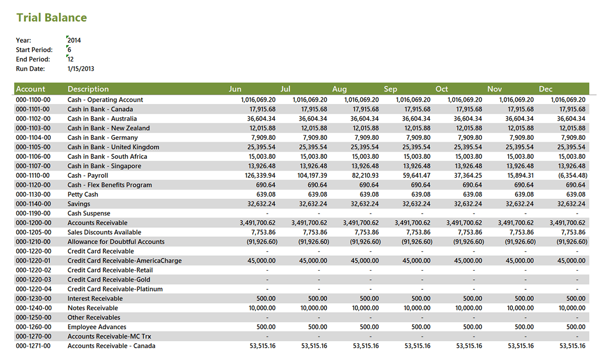604x364 pixels.
Task: Select Notes Receivable description cell
Action: pyautogui.click(x=93, y=308)
